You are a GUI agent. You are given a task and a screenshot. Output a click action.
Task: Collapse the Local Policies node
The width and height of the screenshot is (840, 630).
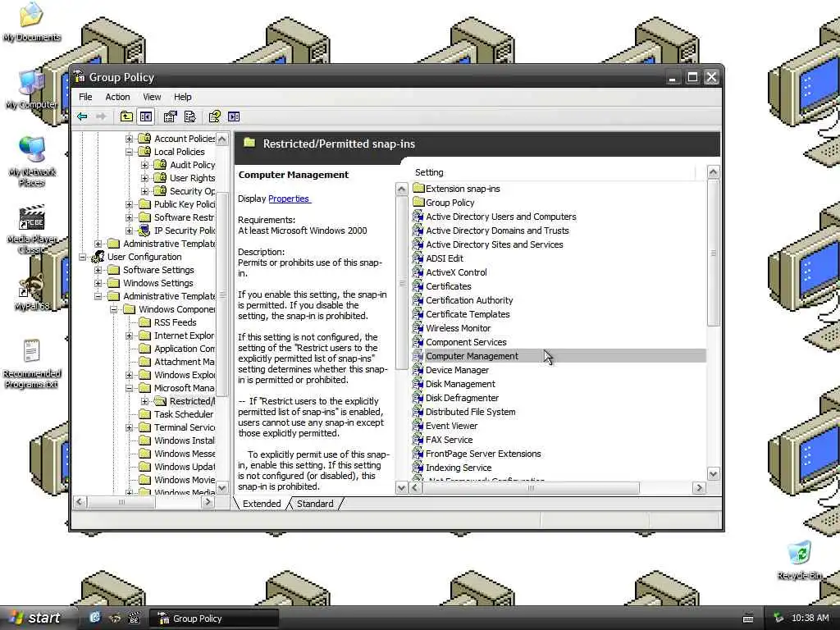tap(129, 152)
